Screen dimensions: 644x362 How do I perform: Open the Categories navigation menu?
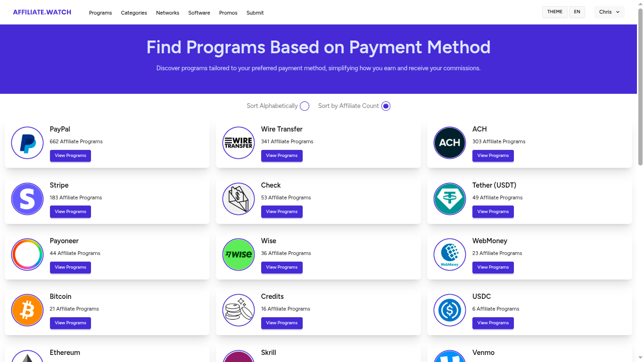[x=133, y=13]
